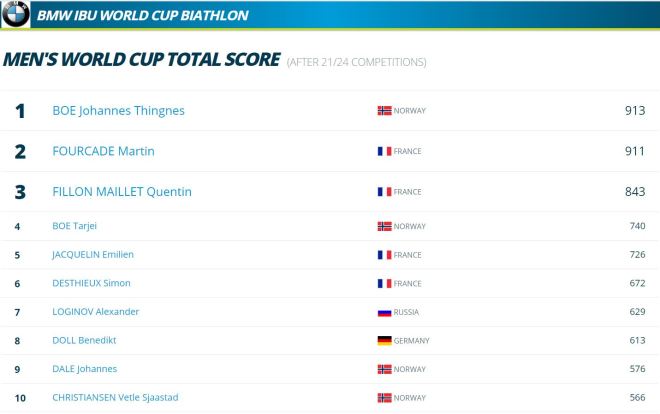This screenshot has height=414, width=660.
Task: Open BOE Tarjei profile link
Action: (74, 227)
